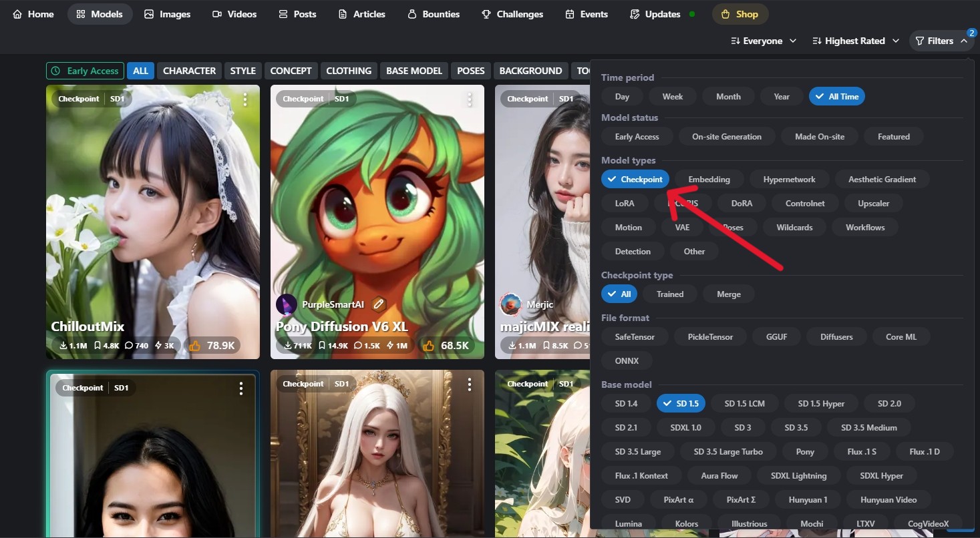
Task: Click the download count icon on ChilloutMix
Action: coord(63,346)
